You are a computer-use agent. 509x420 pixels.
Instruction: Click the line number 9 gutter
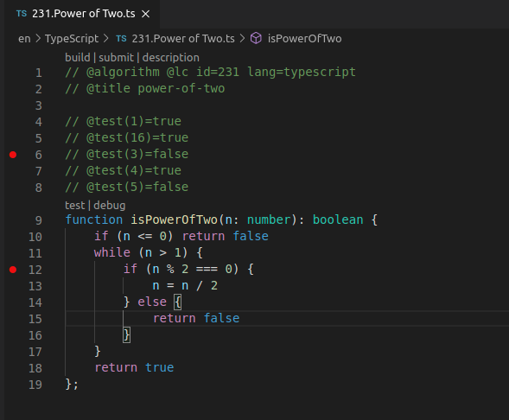coord(39,220)
